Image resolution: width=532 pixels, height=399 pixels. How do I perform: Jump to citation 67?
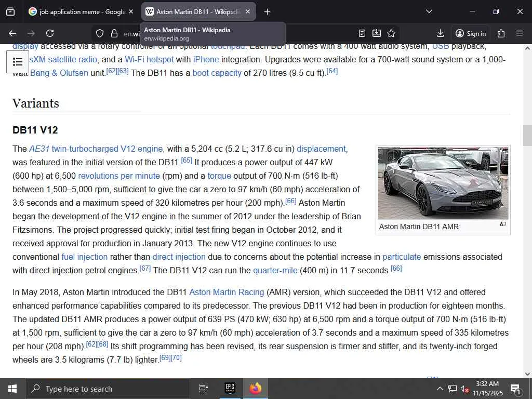[145, 269]
